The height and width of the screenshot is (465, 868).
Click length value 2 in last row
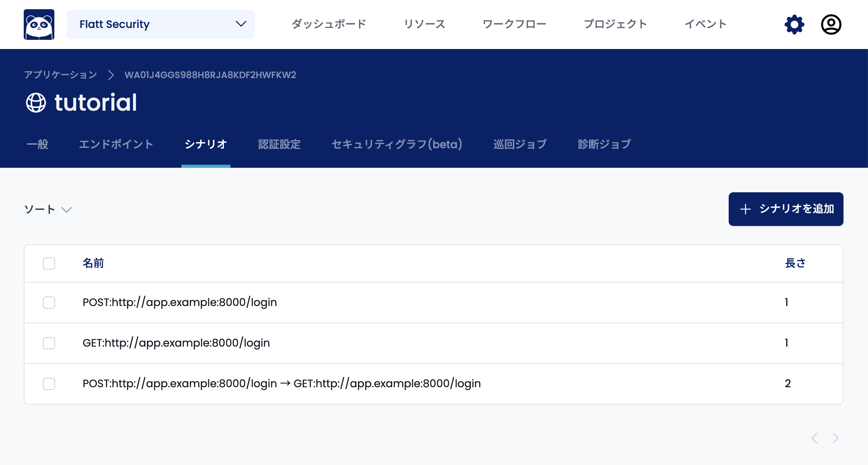(788, 384)
